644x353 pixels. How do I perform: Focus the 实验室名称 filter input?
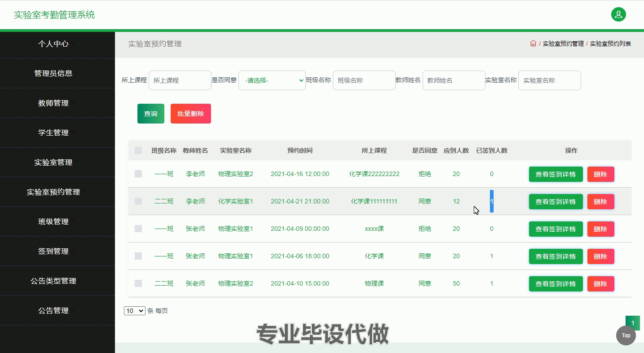point(550,80)
